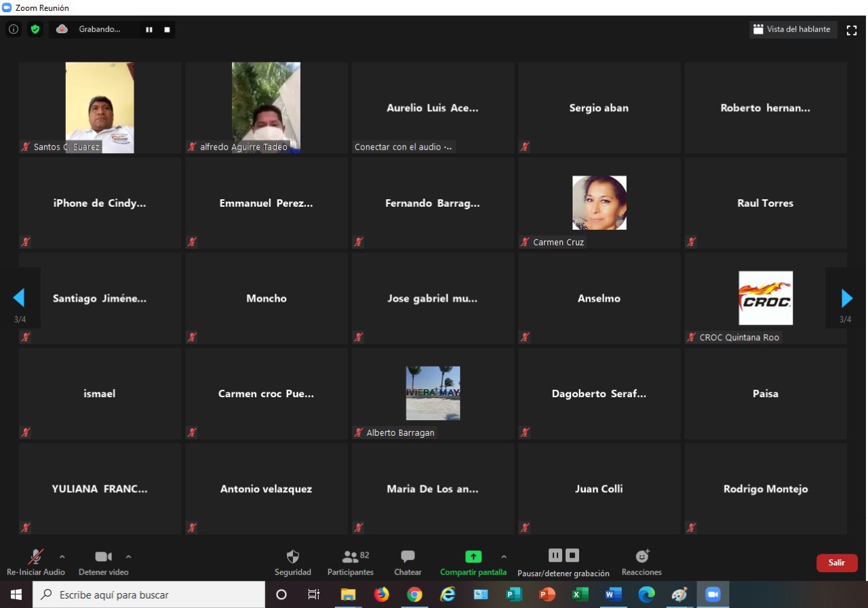Pause the recording in the top bar
This screenshot has height=608, width=868.
point(149,30)
